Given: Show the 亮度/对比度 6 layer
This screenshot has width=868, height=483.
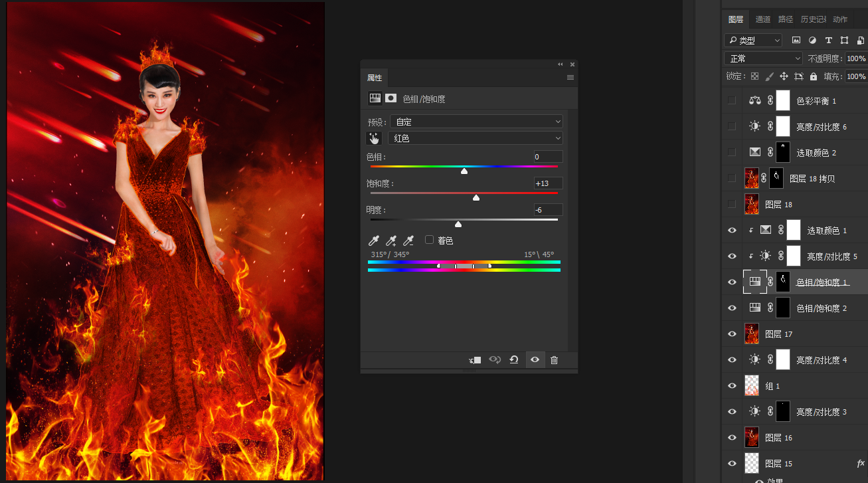Looking at the screenshot, I should tap(732, 126).
